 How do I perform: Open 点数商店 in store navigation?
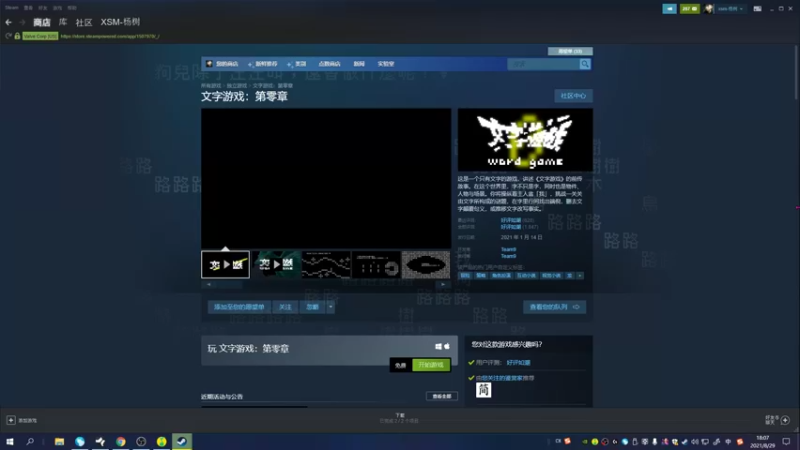pos(329,64)
